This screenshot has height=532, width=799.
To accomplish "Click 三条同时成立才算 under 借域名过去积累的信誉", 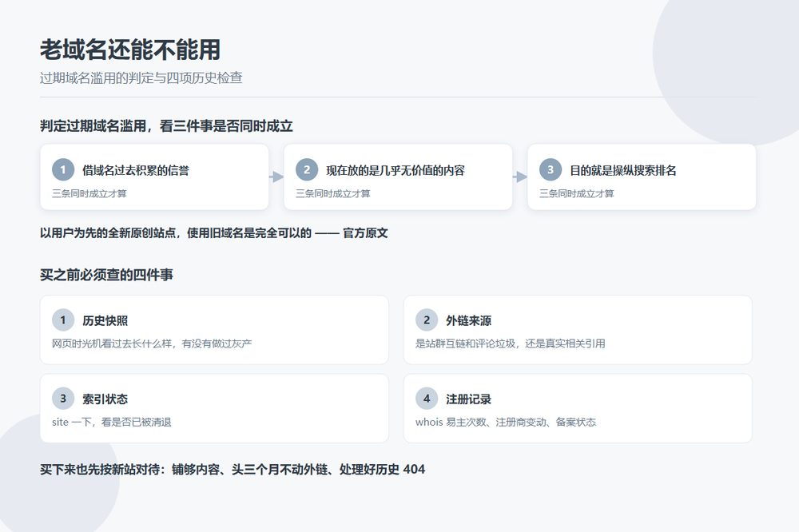I will pos(89,193).
